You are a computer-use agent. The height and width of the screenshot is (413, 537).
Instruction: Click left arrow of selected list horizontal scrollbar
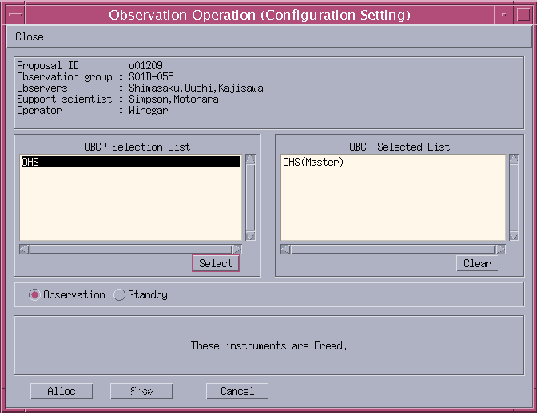pyautogui.click(x=285, y=249)
